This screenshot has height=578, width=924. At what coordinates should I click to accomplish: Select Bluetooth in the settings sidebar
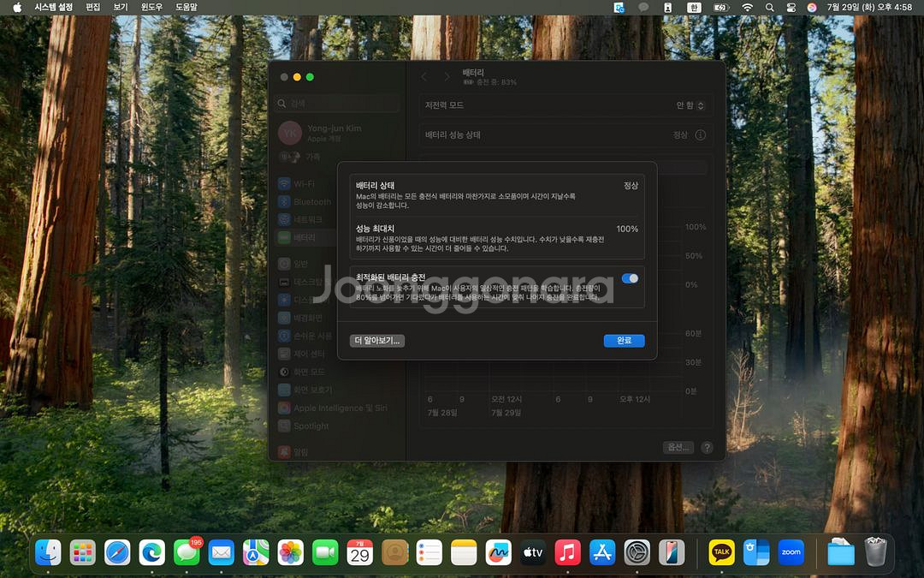coord(337,202)
